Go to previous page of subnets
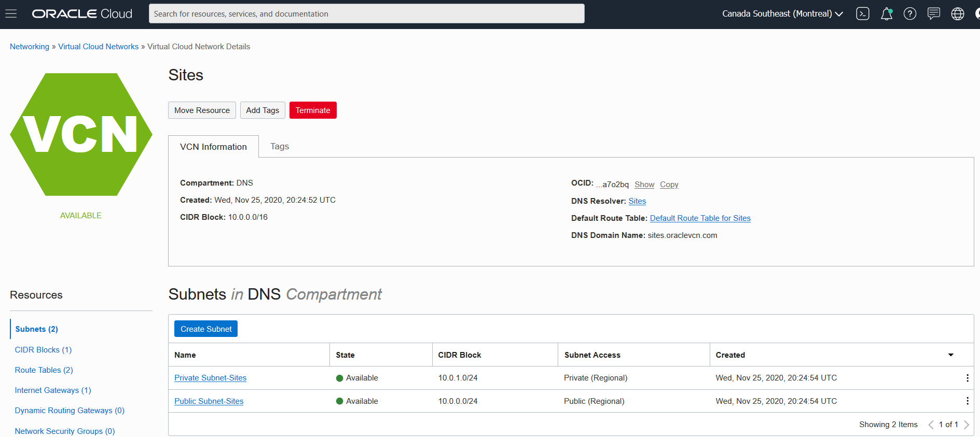The image size is (980, 437). pyautogui.click(x=931, y=425)
